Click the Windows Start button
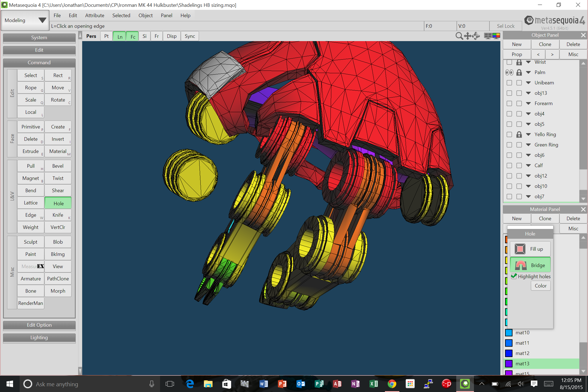The image size is (588, 392). pyautogui.click(x=10, y=384)
